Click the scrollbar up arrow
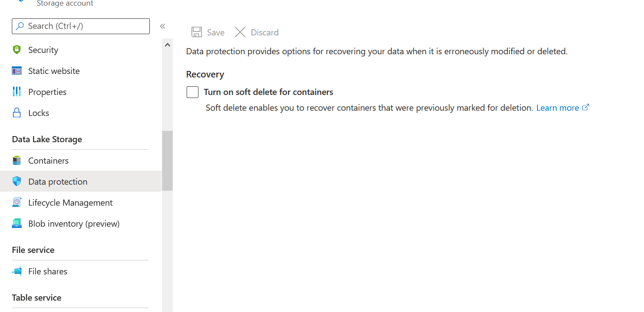The width and height of the screenshot is (644, 312). [167, 44]
